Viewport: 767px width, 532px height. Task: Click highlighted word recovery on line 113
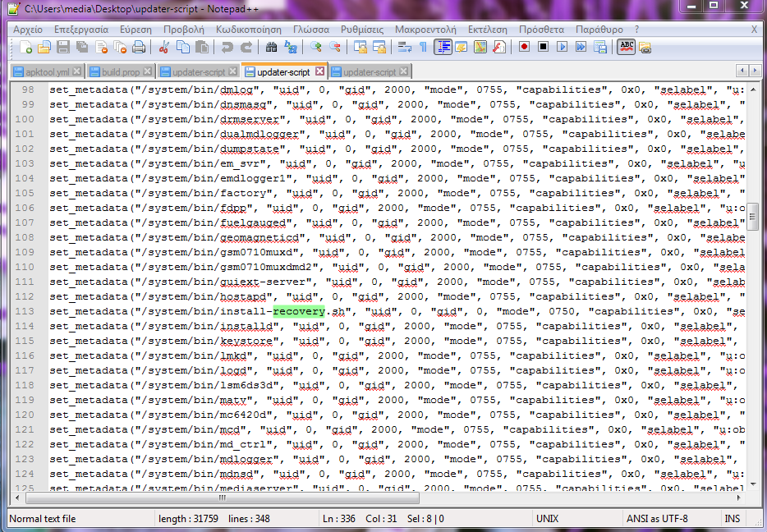click(x=299, y=311)
